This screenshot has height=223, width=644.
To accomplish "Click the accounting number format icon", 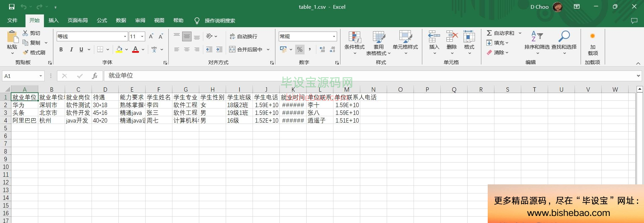I will pyautogui.click(x=283, y=49).
